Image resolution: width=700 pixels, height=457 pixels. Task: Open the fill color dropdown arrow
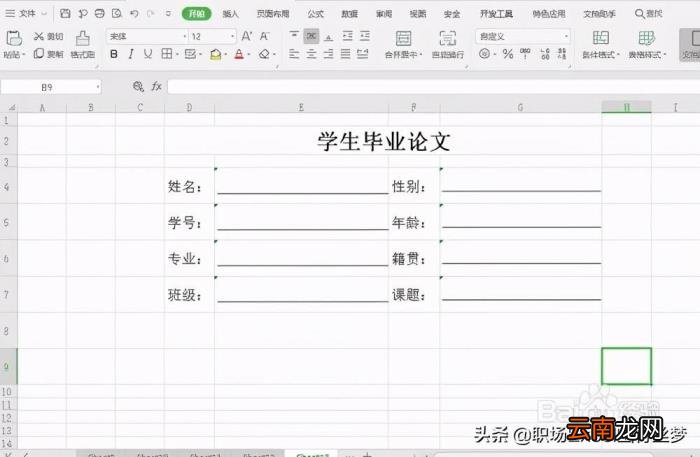[x=226, y=54]
